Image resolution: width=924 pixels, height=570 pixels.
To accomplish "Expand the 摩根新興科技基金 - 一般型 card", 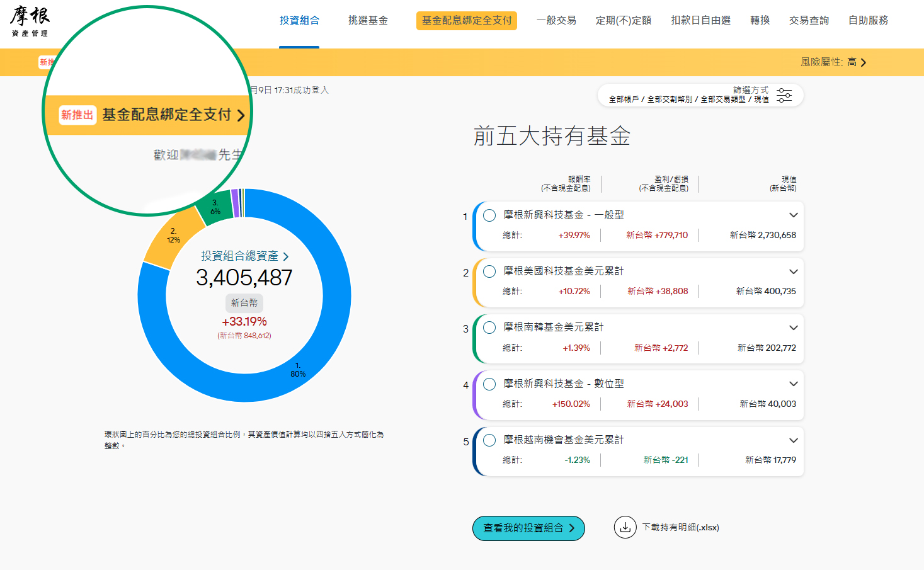I will (x=794, y=215).
